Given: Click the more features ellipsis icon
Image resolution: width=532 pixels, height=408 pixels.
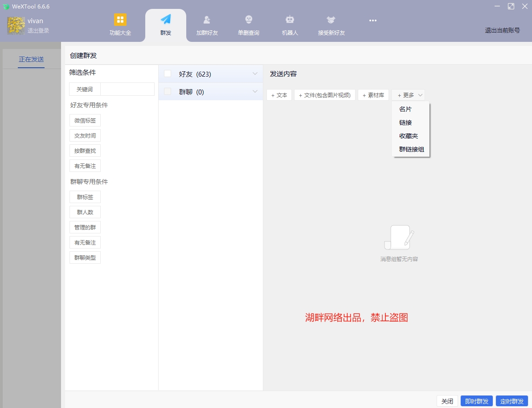Looking at the screenshot, I should coord(373,20).
